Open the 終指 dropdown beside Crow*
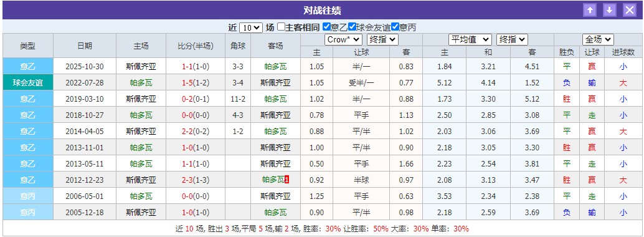The height and width of the screenshot is (237, 644). (x=382, y=39)
